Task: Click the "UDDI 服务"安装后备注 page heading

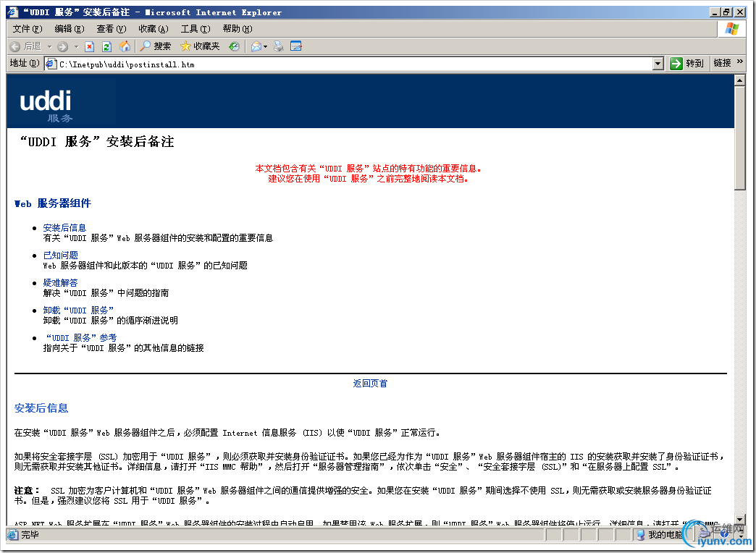Action: (96, 141)
